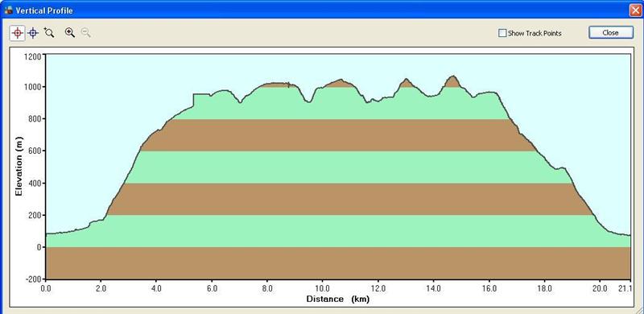Click the 400 elevation tick label

[x=35, y=183]
